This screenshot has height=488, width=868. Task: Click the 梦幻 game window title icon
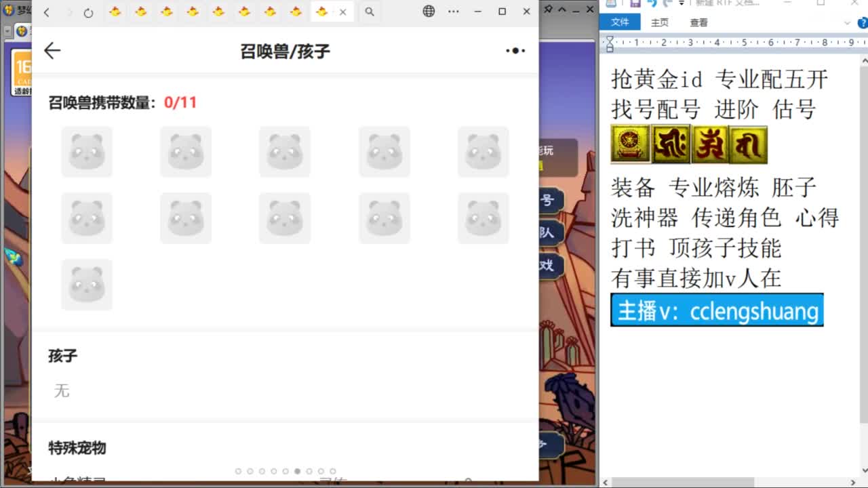9,9
